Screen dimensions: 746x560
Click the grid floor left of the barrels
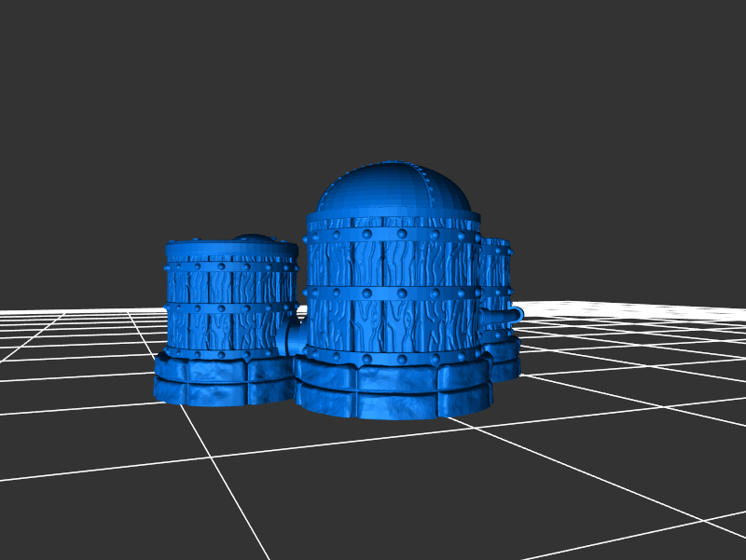[75, 363]
